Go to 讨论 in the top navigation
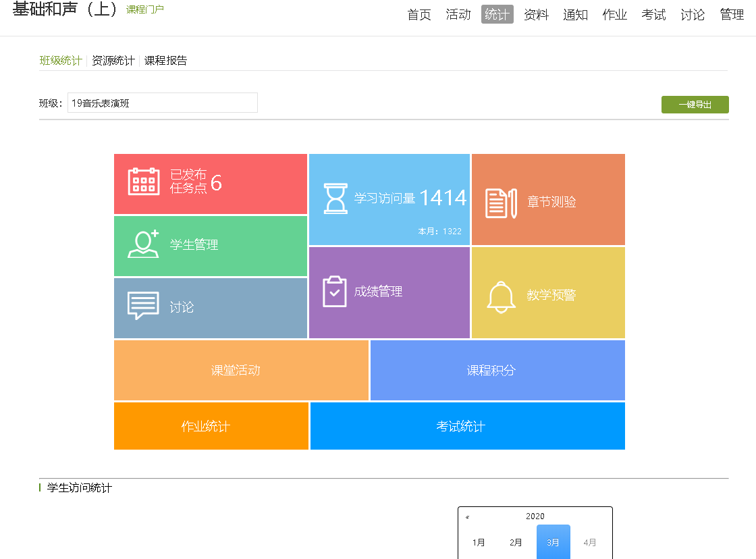756x559 pixels. click(x=693, y=14)
